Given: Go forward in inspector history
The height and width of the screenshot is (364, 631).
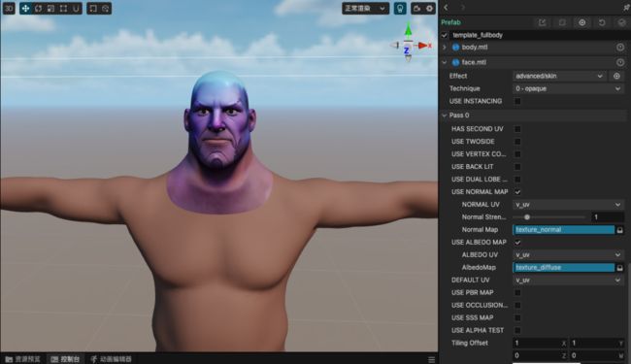Looking at the screenshot, I should (x=463, y=7).
